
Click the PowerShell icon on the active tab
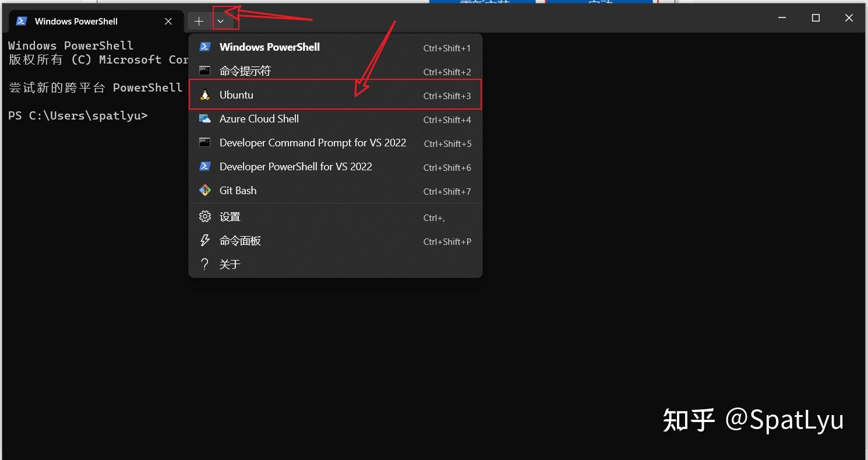[x=21, y=20]
